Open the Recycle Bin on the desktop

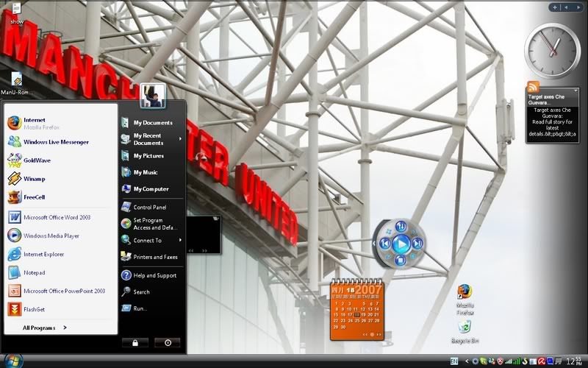pyautogui.click(x=465, y=328)
